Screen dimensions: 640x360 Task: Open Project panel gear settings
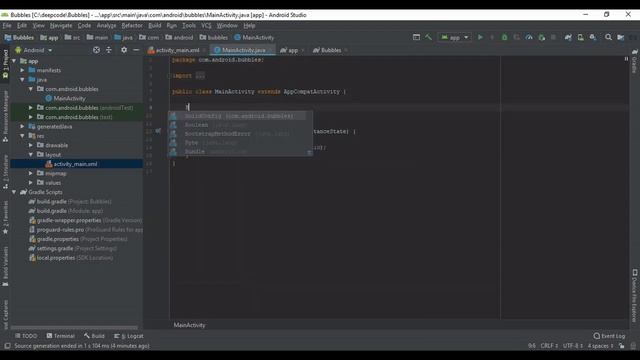pyautogui.click(x=124, y=50)
